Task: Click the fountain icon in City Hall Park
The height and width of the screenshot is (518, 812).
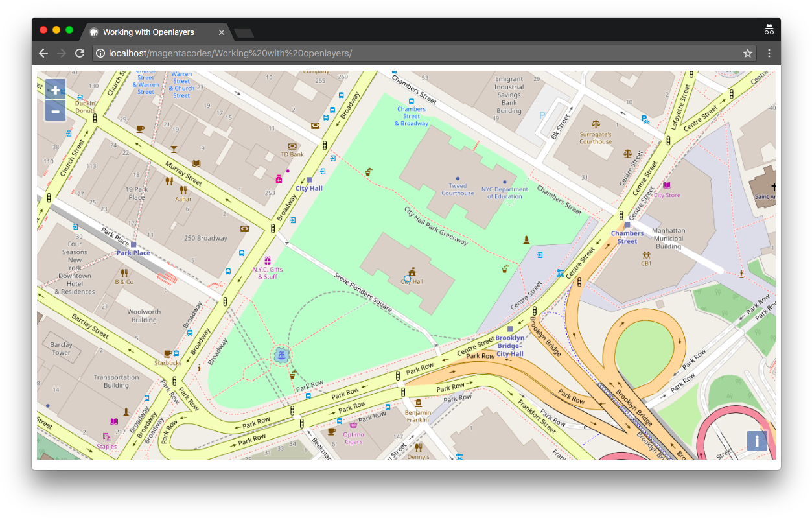Action: tap(281, 355)
